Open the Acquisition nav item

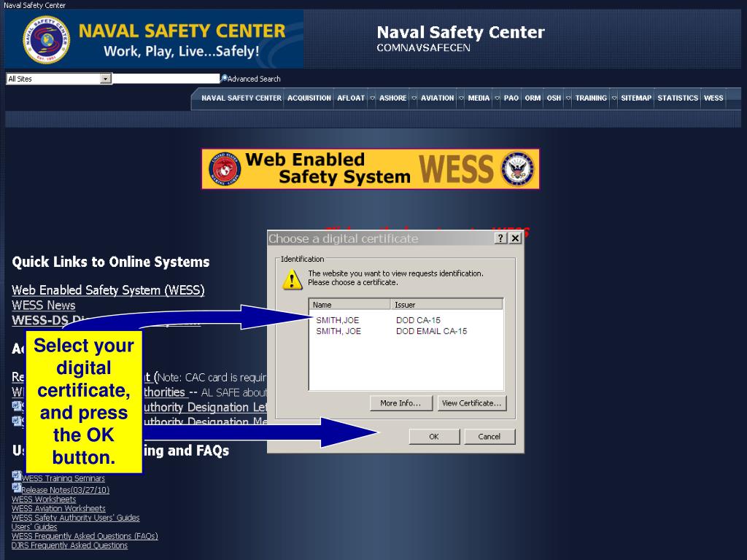(x=309, y=98)
